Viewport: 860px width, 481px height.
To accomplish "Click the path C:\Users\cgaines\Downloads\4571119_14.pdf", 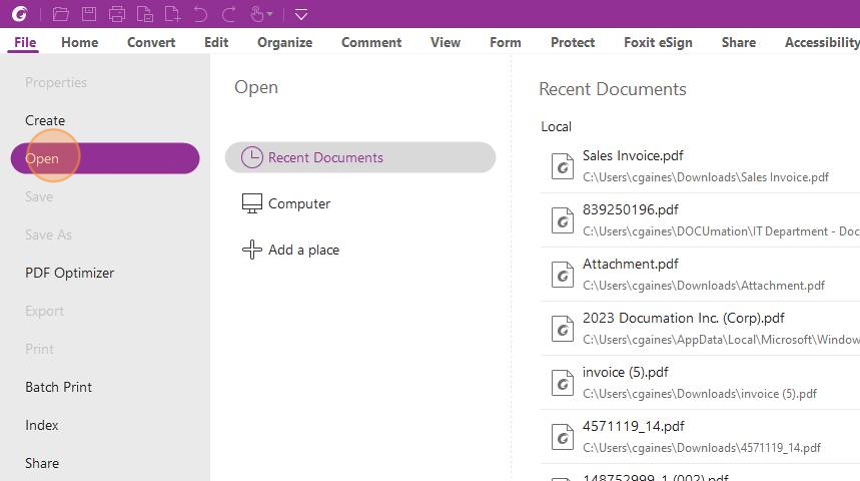I will pyautogui.click(x=701, y=448).
